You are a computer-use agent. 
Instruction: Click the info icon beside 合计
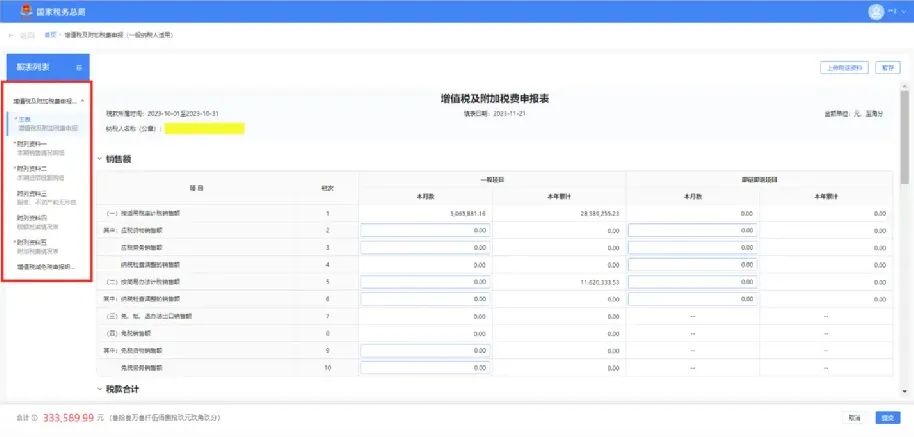click(34, 418)
